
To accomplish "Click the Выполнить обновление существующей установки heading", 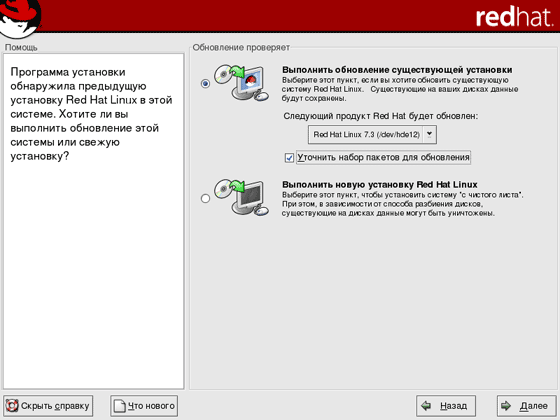I will [x=397, y=70].
